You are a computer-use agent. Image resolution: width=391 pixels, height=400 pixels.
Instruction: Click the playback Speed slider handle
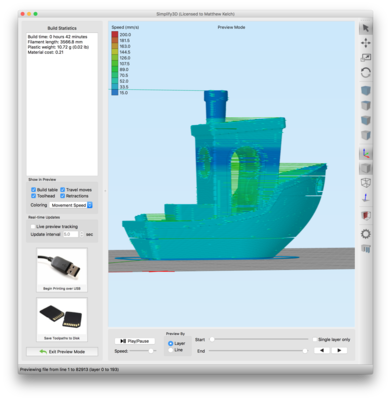click(x=151, y=351)
